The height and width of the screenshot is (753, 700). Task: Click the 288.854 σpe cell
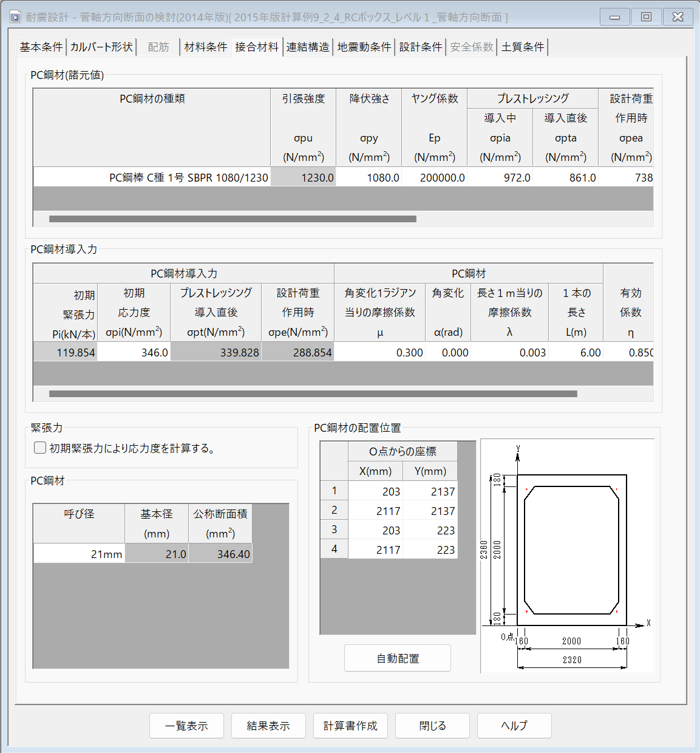click(x=298, y=352)
